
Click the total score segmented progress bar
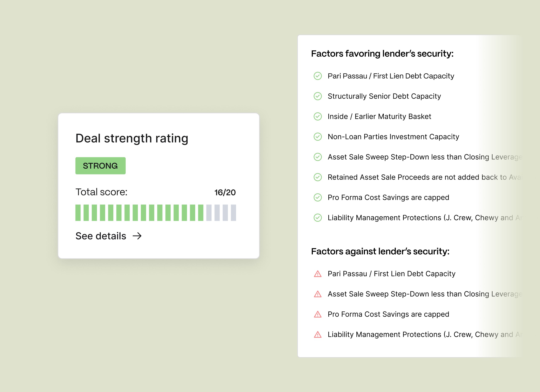point(156,212)
